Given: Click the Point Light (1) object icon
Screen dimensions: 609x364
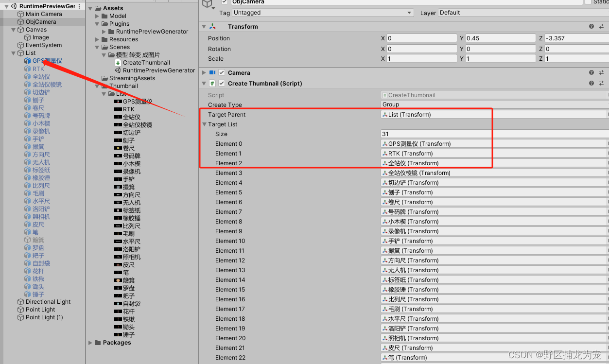Looking at the screenshot, I should tap(21, 317).
